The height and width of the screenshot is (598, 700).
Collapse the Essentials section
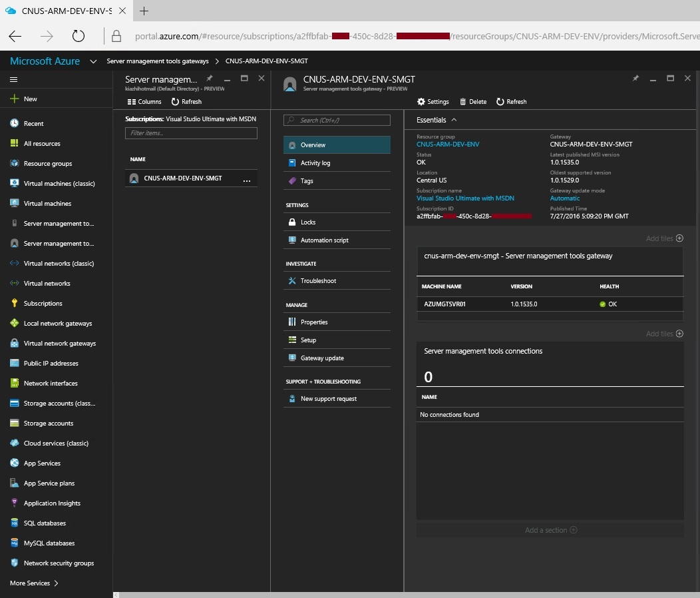tap(454, 120)
